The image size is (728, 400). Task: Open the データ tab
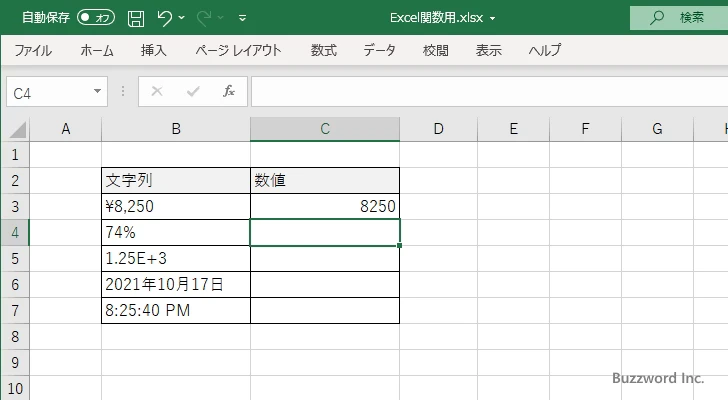coord(379,50)
